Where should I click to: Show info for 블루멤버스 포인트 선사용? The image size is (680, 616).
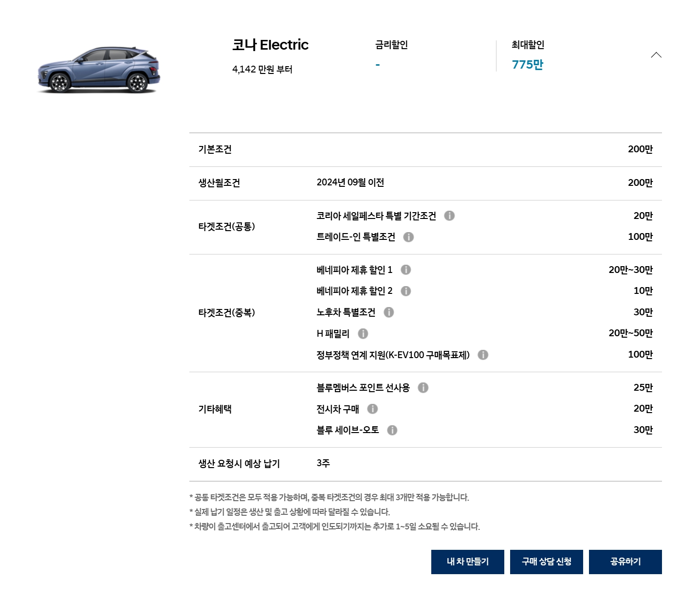click(423, 387)
